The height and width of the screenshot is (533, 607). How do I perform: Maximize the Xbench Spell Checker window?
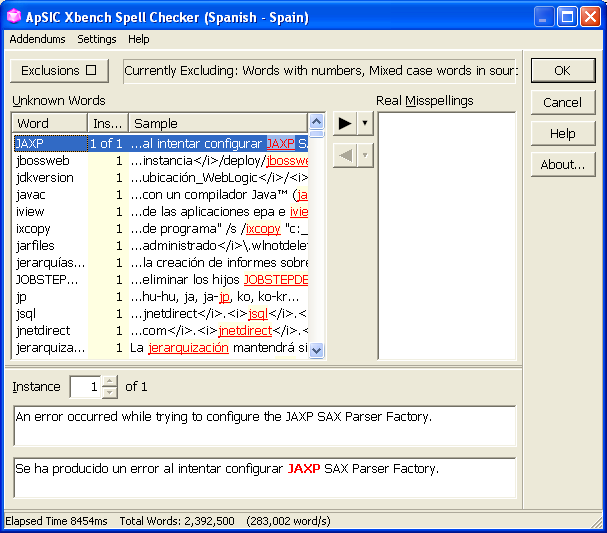(x=567, y=17)
